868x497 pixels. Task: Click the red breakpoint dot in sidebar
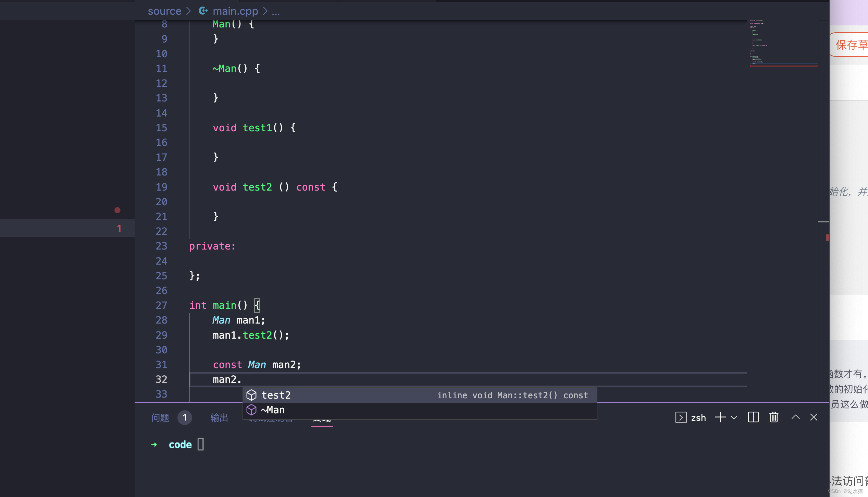(117, 210)
